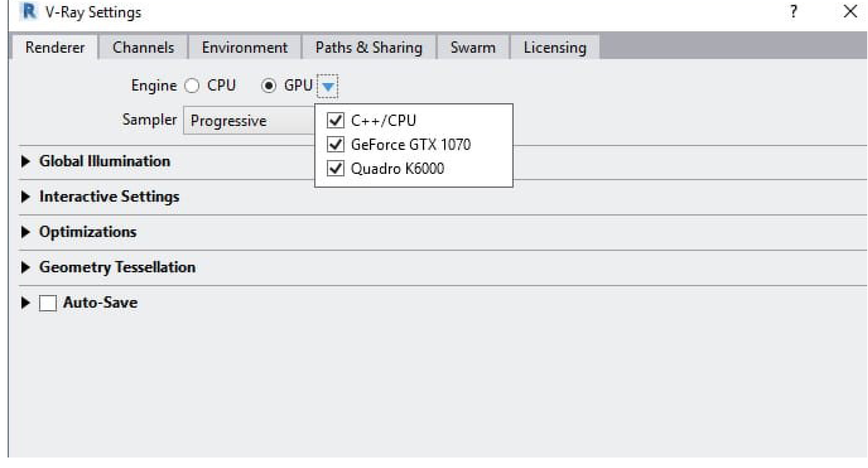The width and height of the screenshot is (868, 468).
Task: Switch to the Swarm tab
Action: pos(473,47)
